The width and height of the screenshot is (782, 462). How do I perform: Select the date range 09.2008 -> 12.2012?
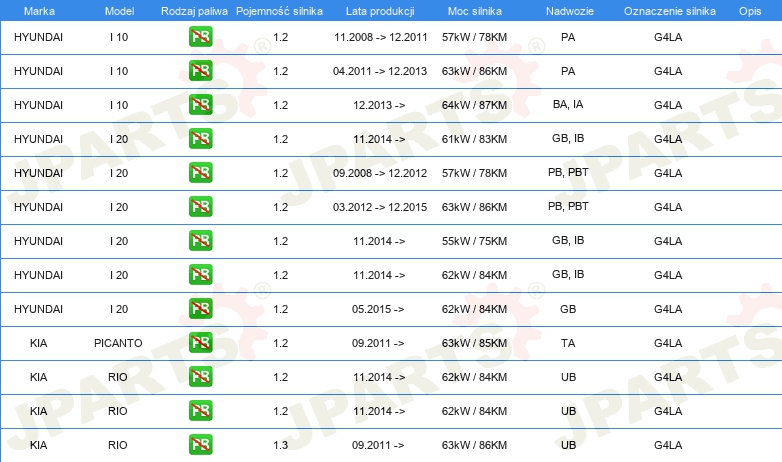(380, 173)
